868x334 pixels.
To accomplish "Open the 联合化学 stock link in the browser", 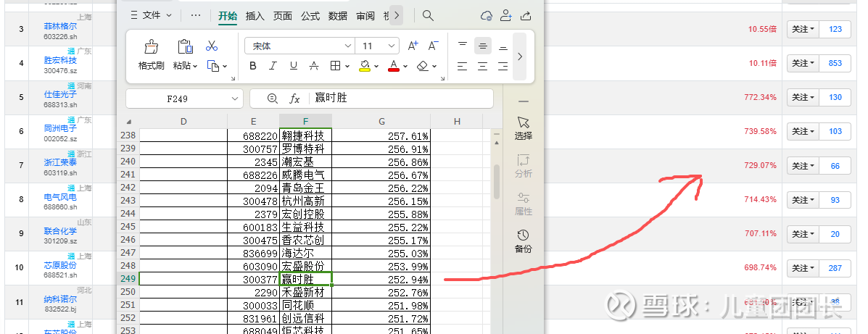I will (60, 231).
